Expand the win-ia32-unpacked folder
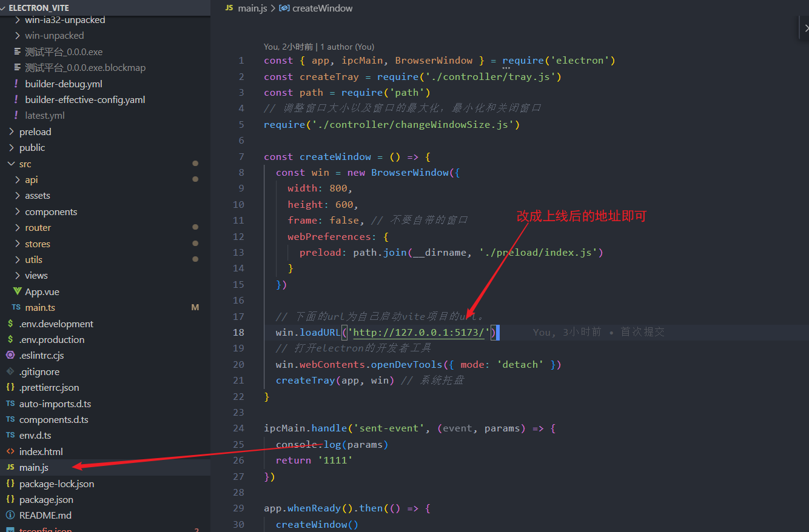The width and height of the screenshot is (809, 532). point(17,20)
